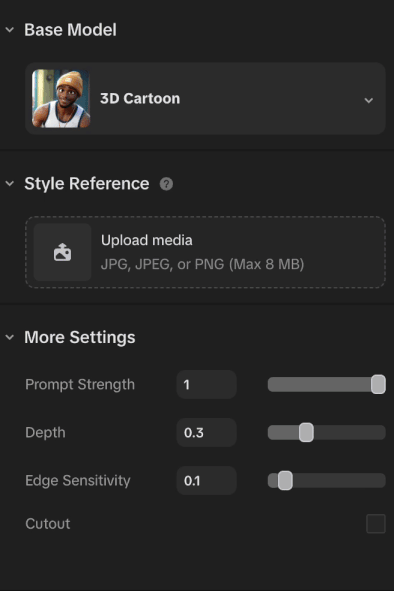Click the upload image icon in Style Reference
Viewport: 394px width, 591px height.
click(x=62, y=252)
